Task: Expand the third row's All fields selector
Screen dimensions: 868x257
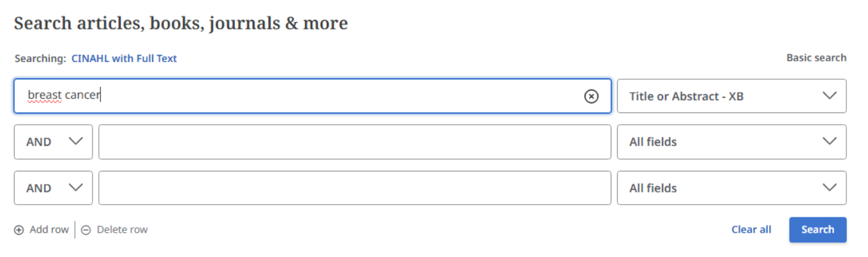Action: click(731, 188)
